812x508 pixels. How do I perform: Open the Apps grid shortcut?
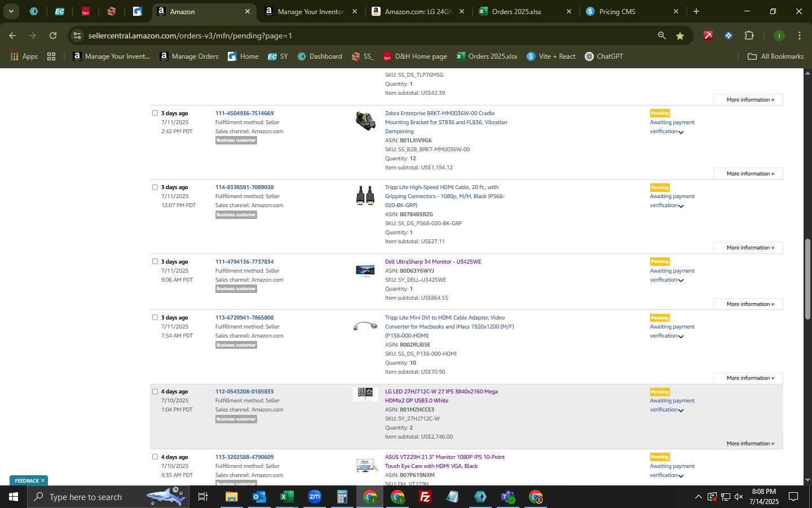[x=24, y=56]
